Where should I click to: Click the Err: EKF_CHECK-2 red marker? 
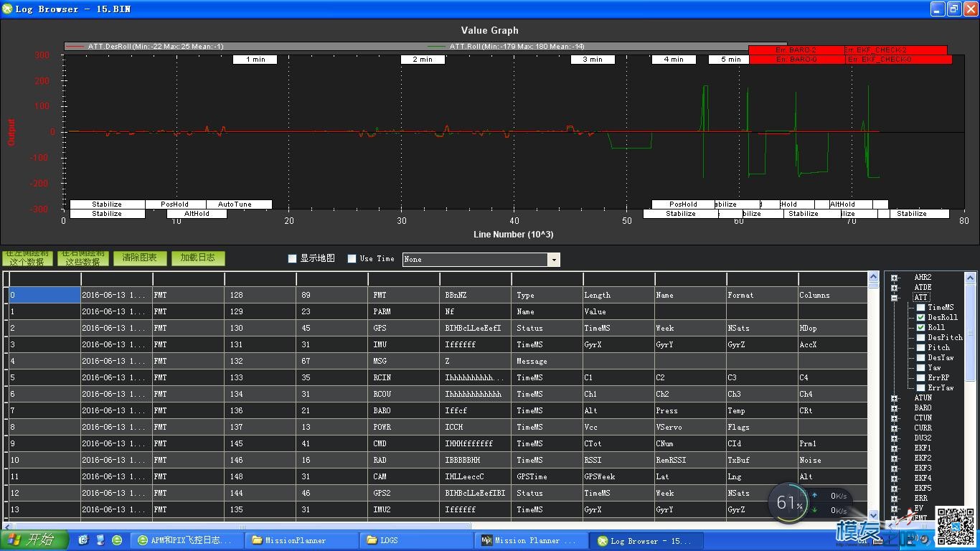coord(896,50)
